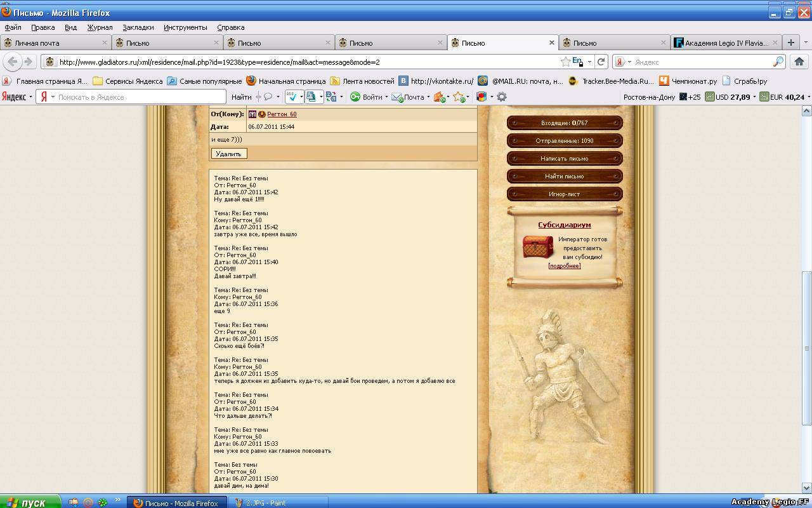Click the Найти письмо button

pyautogui.click(x=565, y=177)
